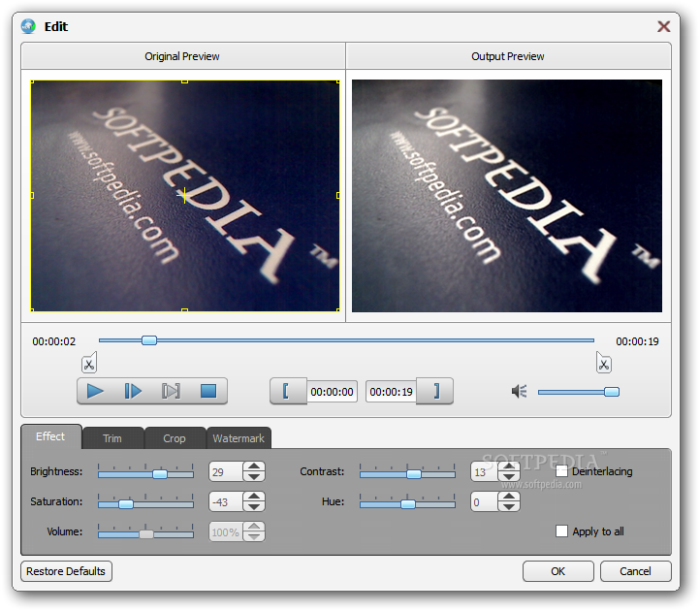Open the Watermark tab

point(239,438)
